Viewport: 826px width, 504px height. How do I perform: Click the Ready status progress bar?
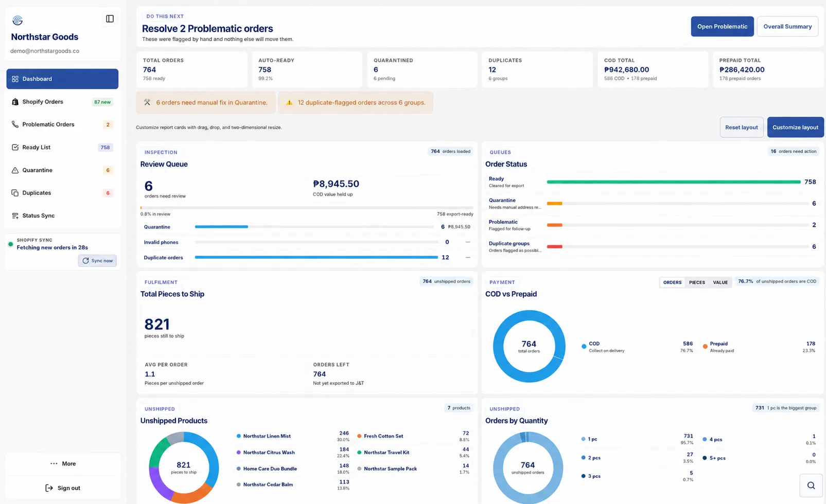coord(674,182)
